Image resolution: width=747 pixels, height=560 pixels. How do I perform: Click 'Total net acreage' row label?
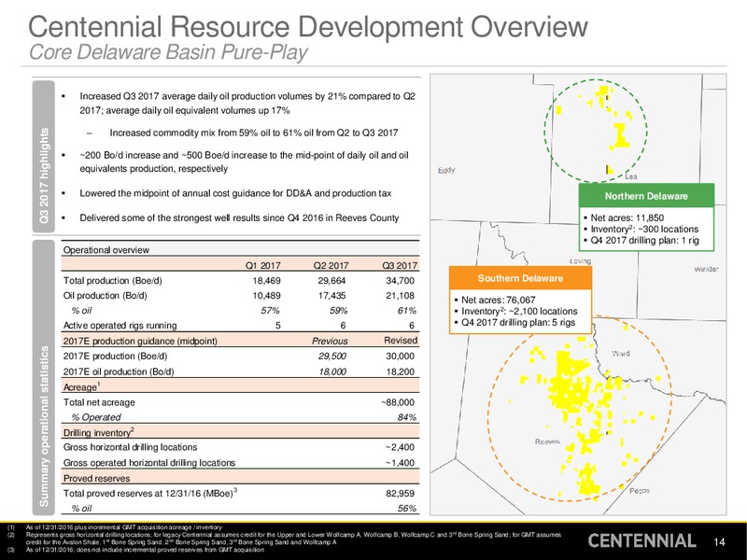[x=99, y=402]
